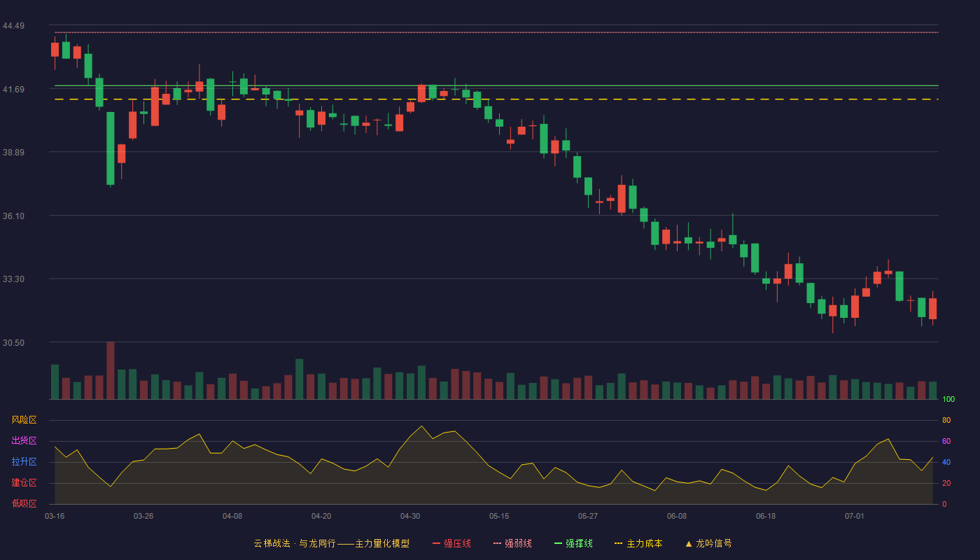
Task: Click the 出货区 zone label
Action: point(24,441)
